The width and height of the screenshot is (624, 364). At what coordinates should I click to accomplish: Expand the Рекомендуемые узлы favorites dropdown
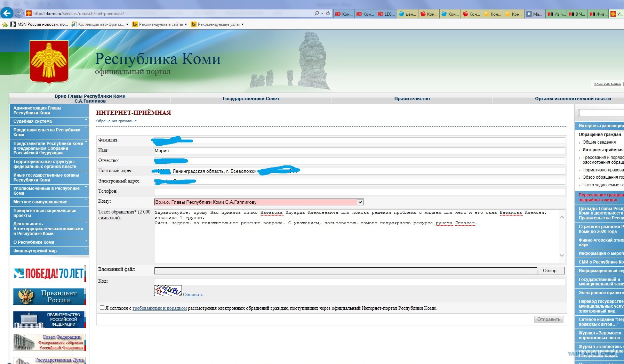tap(242, 24)
